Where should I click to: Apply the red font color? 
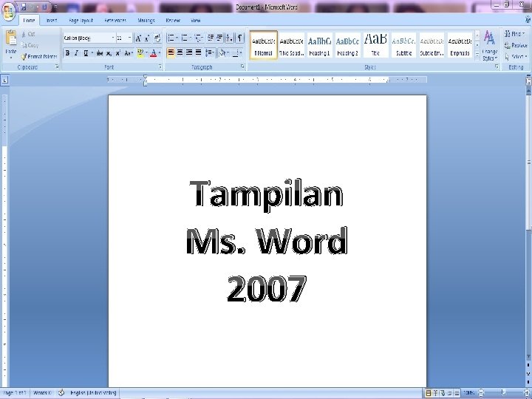(x=154, y=53)
